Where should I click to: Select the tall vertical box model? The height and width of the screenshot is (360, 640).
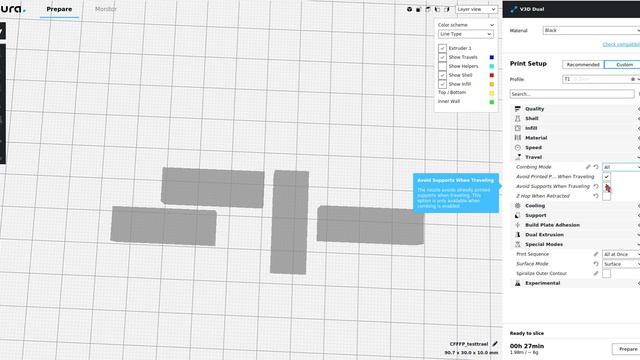[289, 222]
